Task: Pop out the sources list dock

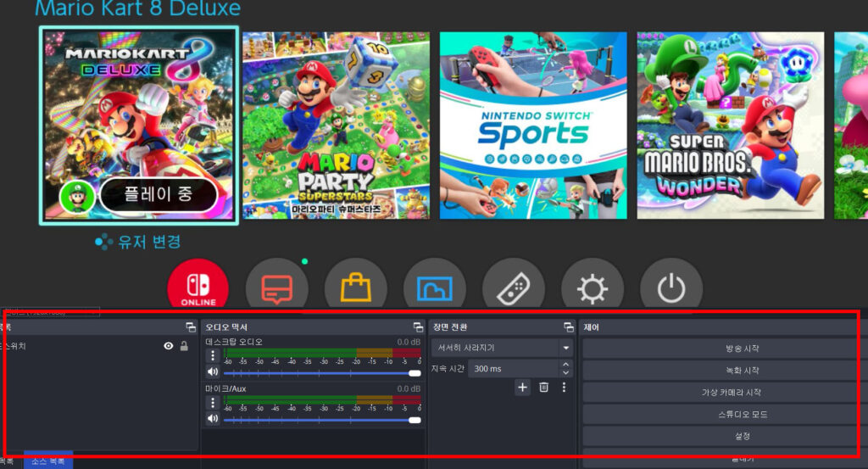Action: tap(191, 327)
